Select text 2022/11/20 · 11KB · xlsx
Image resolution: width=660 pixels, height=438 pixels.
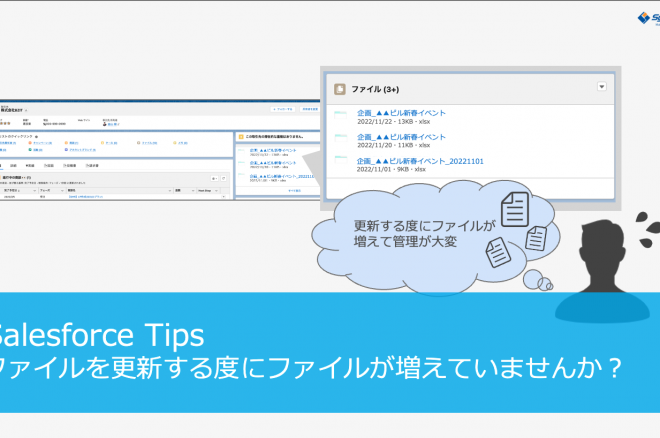(394, 145)
